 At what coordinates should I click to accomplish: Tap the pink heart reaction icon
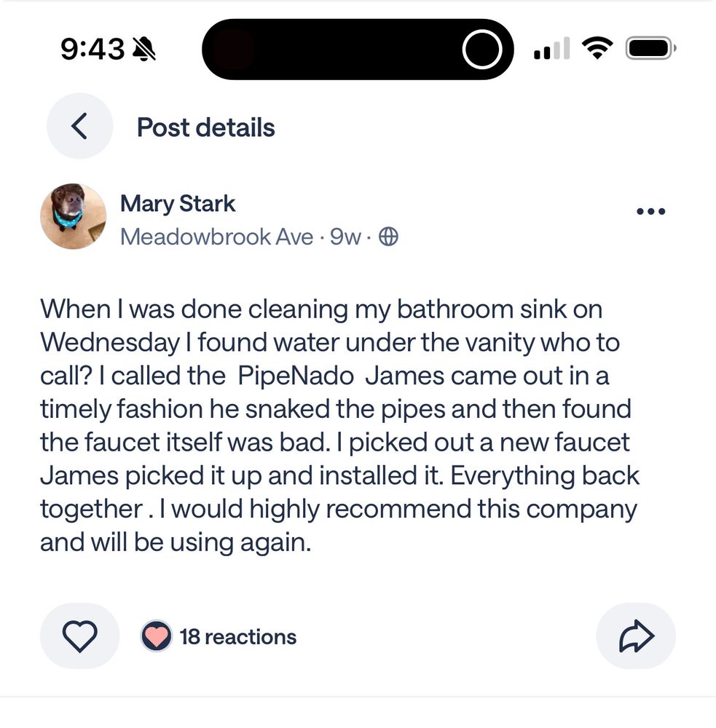[156, 636]
